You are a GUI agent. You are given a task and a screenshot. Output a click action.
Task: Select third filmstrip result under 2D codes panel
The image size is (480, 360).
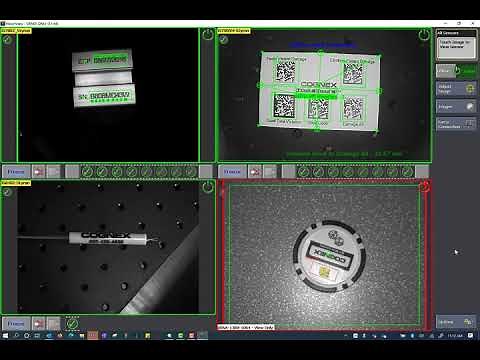(x=333, y=172)
